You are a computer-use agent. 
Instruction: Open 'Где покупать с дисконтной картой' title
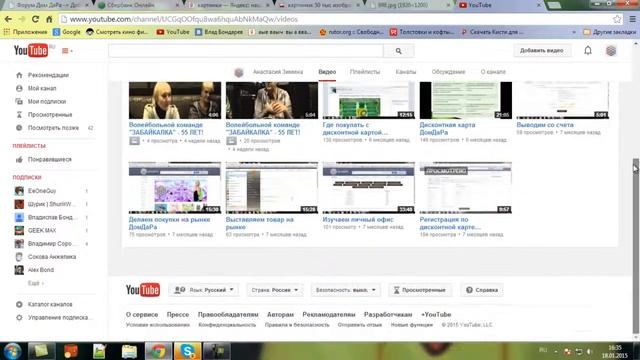coord(355,129)
